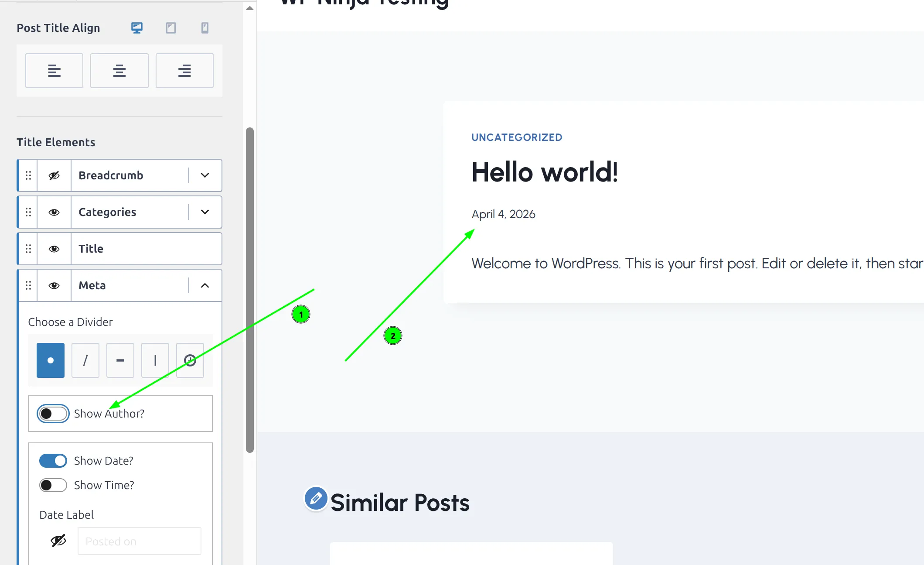Open the UNCATEGORIZED category link
924x565 pixels.
[517, 137]
